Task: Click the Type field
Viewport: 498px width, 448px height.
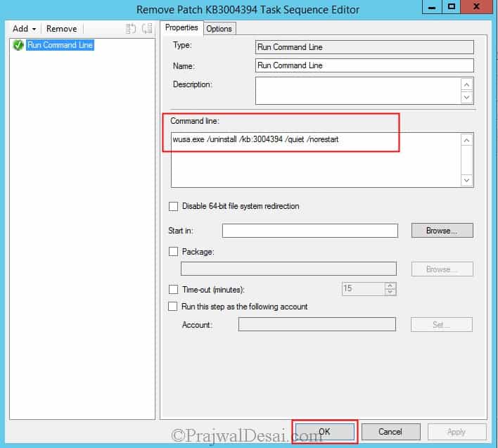Action: pos(364,47)
